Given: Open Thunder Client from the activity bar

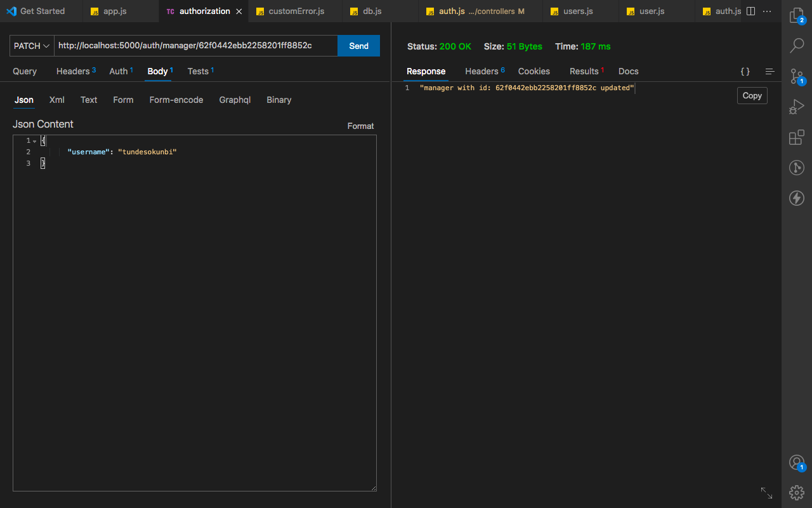Looking at the screenshot, I should click(x=797, y=198).
